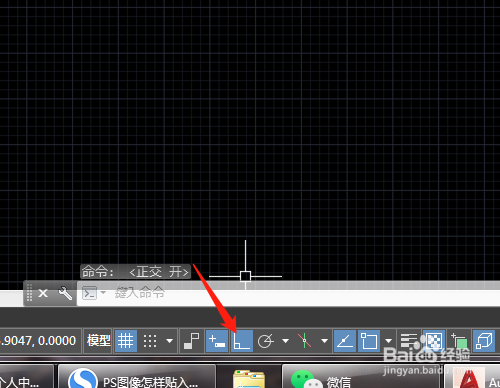500x388 pixels.
Task: Toggle the polar tracking icon
Action: pyautogui.click(x=266, y=341)
